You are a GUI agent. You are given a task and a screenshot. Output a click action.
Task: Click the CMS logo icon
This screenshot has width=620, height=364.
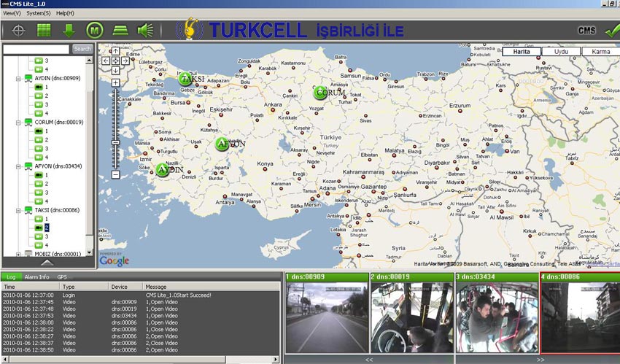click(x=586, y=31)
